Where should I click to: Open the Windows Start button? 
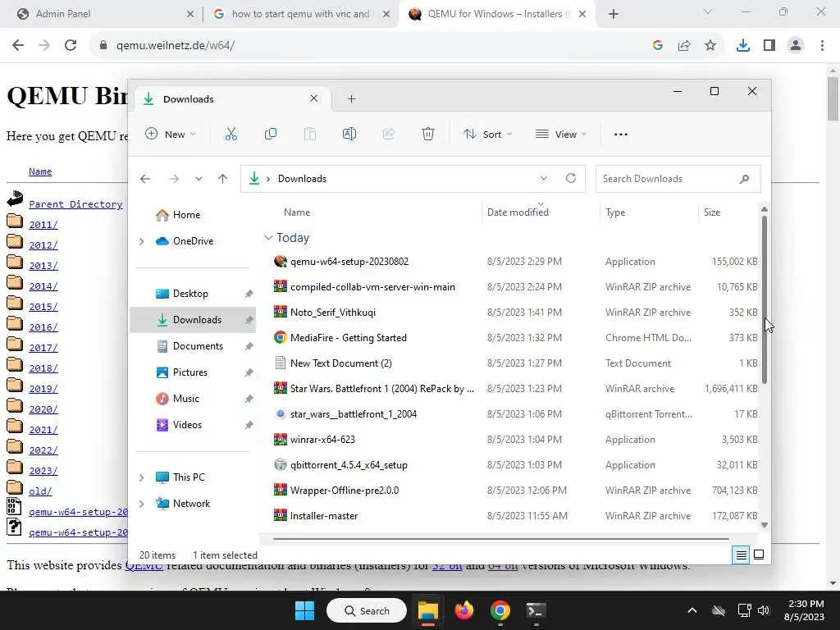click(305, 610)
